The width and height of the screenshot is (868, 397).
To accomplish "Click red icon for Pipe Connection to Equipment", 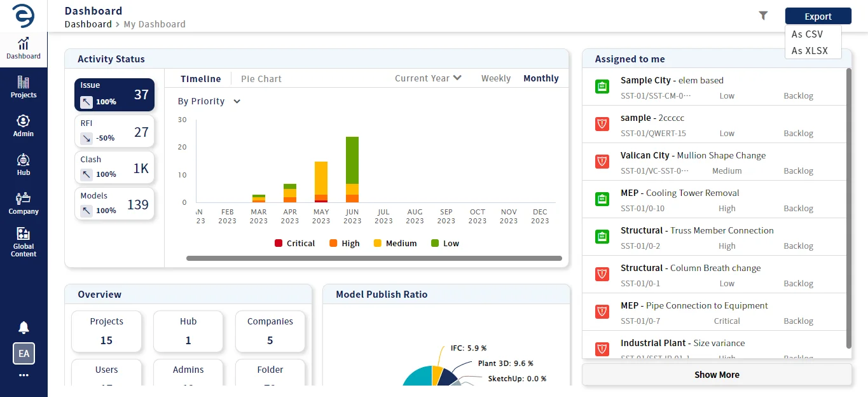I will [x=602, y=312].
